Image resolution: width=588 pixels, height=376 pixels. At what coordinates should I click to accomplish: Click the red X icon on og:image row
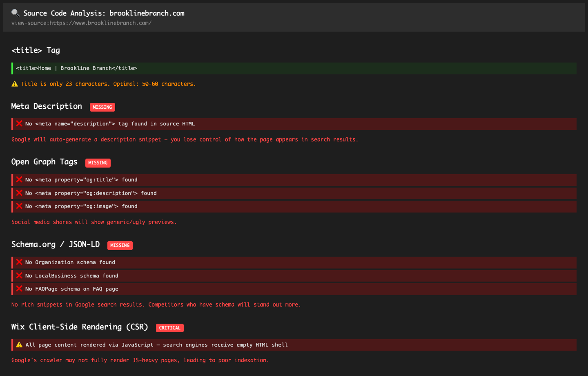click(19, 206)
